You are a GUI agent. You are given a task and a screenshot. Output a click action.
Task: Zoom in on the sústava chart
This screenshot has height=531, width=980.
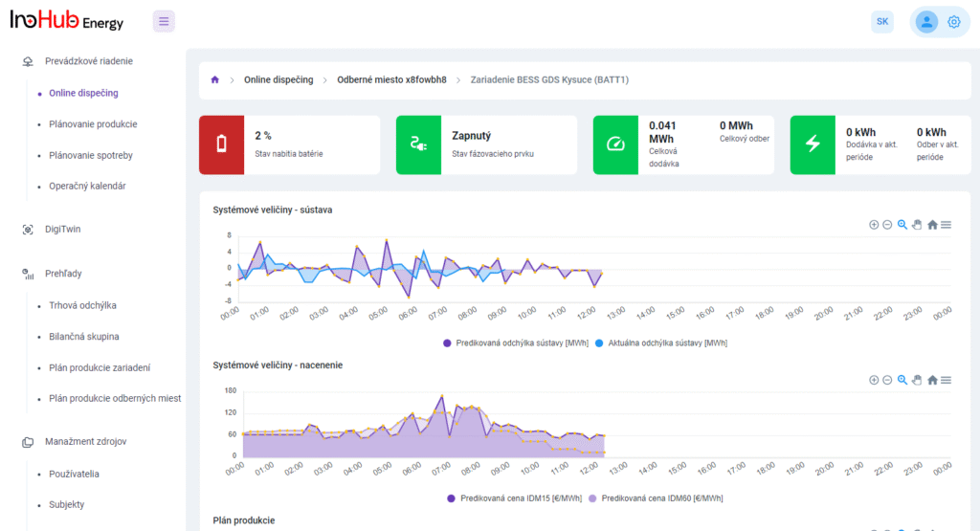click(874, 225)
